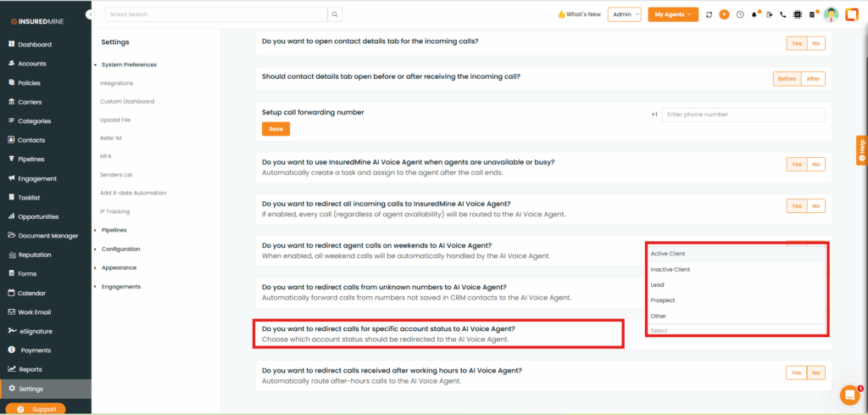
Task: Click the orange plus quick-add icon
Action: coord(724,14)
